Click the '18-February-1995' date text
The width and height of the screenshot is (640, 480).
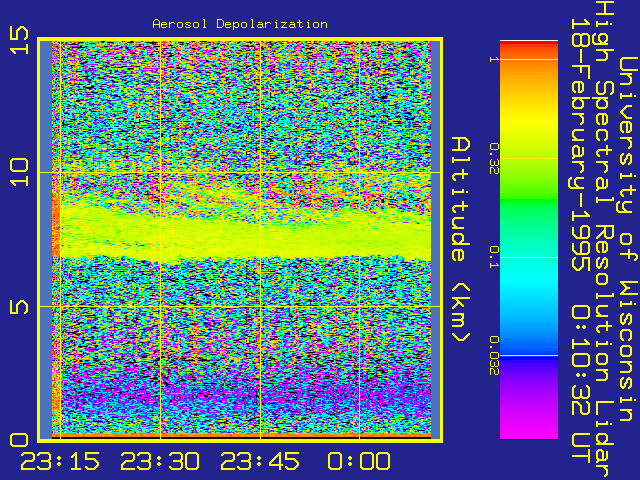[580, 144]
